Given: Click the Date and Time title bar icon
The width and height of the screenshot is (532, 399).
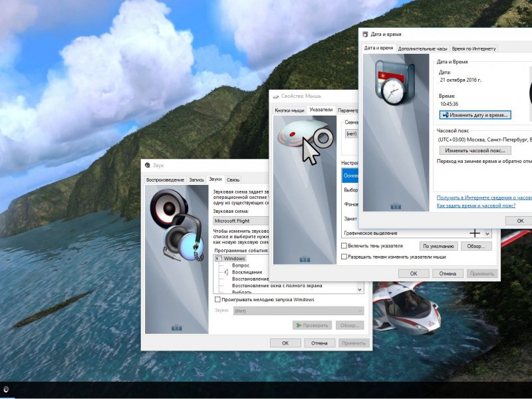Looking at the screenshot, I should tap(365, 35).
